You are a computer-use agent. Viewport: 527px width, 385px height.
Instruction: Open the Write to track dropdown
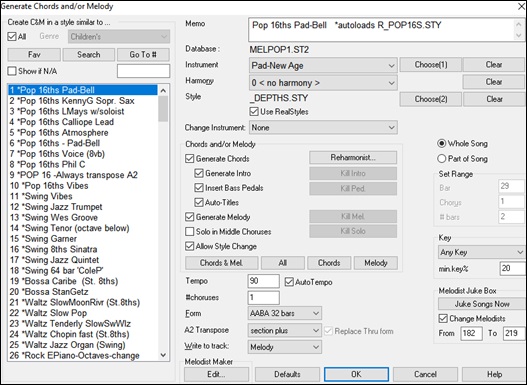tap(284, 347)
